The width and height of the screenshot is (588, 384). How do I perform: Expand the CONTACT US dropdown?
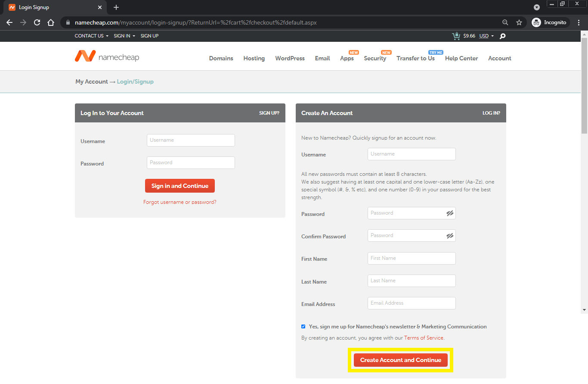(x=91, y=36)
